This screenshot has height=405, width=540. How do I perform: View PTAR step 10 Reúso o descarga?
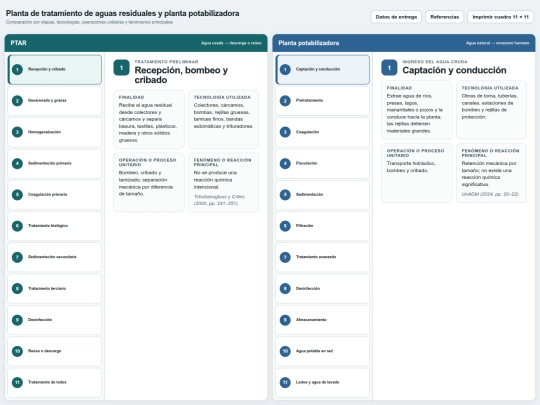click(x=55, y=351)
